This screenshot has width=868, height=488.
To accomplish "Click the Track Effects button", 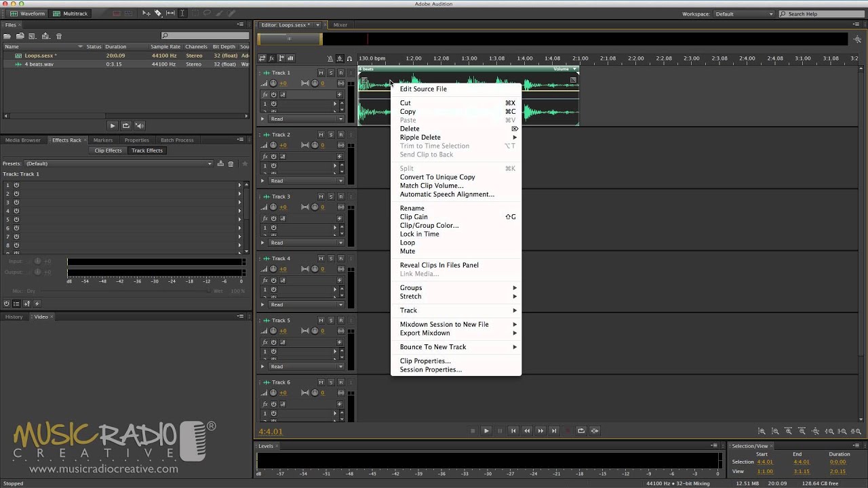I will 146,150.
